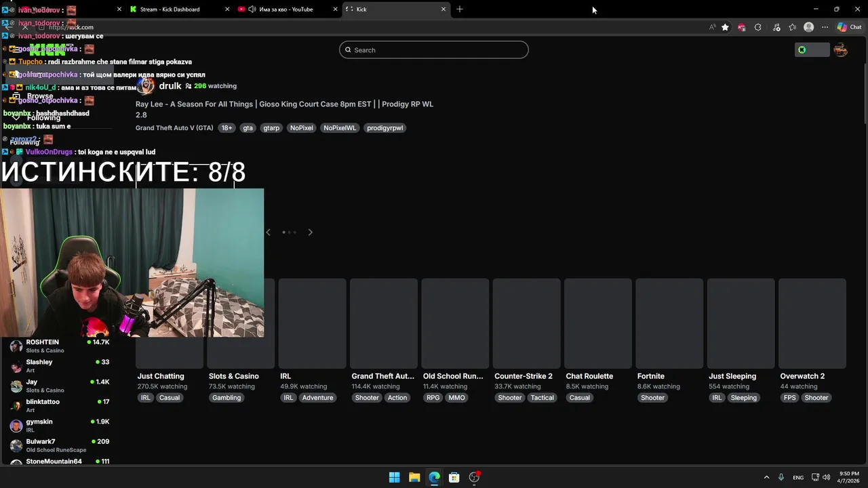868x488 pixels.
Task: Open a new browser tab
Action: click(x=460, y=9)
